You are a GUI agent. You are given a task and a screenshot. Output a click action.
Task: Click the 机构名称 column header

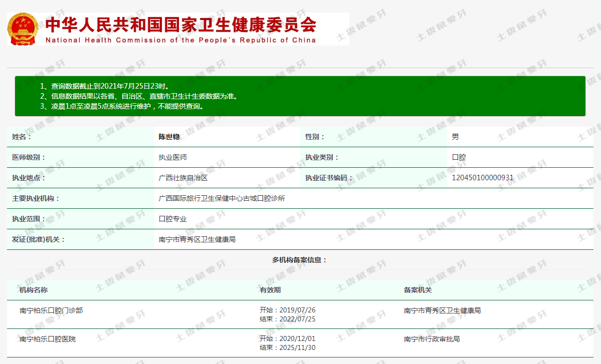pyautogui.click(x=34, y=290)
